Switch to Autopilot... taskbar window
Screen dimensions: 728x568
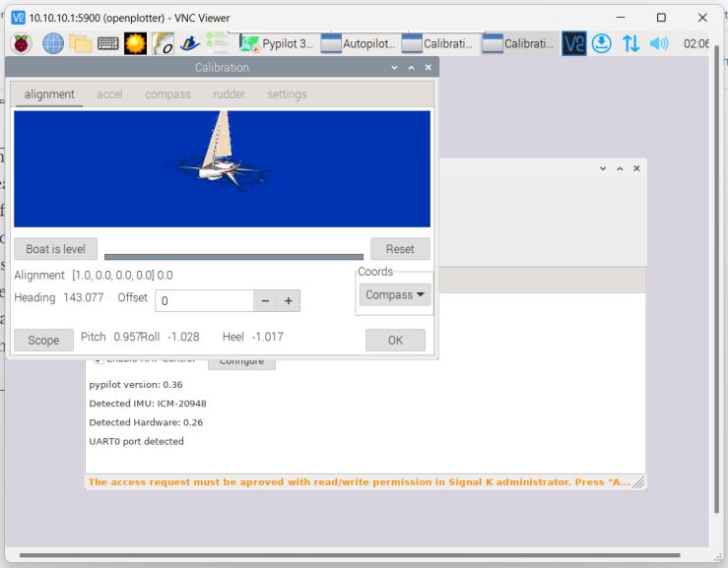click(359, 43)
